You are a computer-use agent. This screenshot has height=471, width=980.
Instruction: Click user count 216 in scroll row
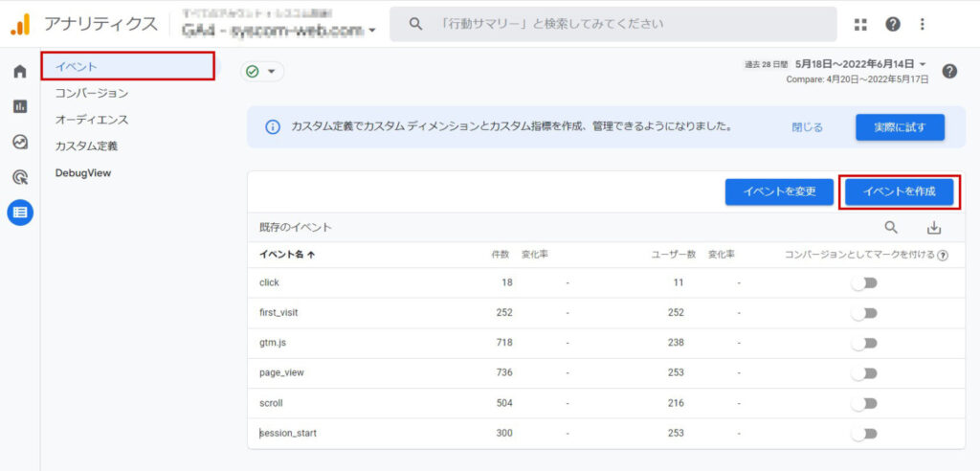tap(676, 403)
